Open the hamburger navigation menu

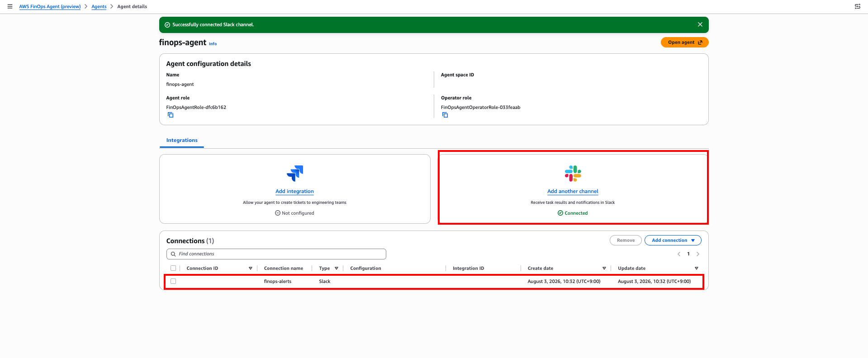coord(10,6)
